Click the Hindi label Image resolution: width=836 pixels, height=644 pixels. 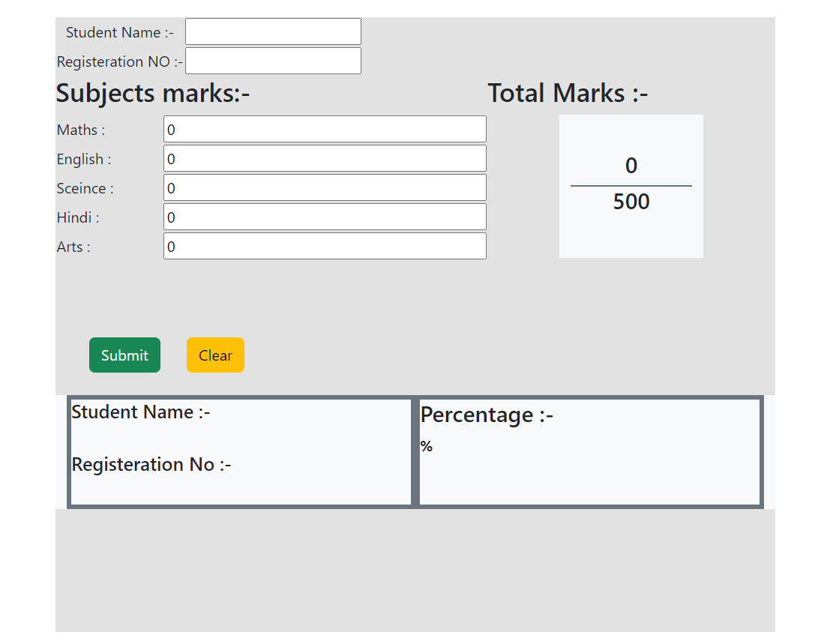[78, 217]
